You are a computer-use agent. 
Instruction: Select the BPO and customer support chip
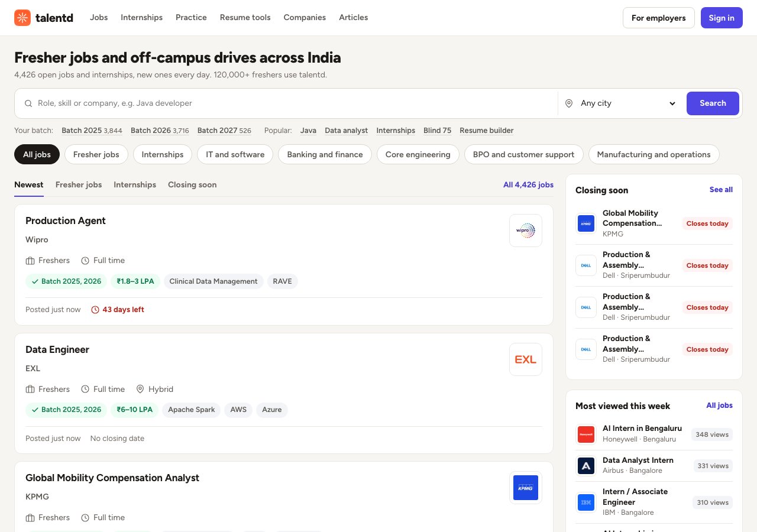click(x=524, y=154)
